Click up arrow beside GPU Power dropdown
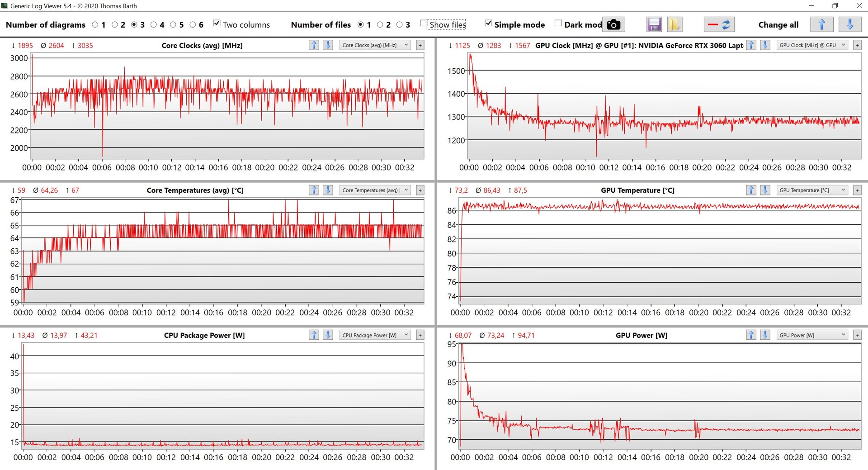The image size is (868, 470). pyautogui.click(x=751, y=335)
